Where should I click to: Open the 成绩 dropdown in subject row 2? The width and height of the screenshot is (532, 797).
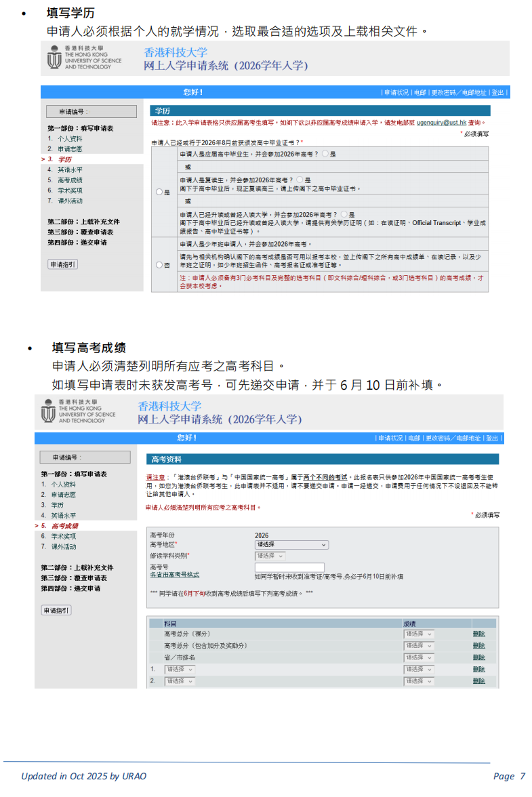pyautogui.click(x=419, y=681)
